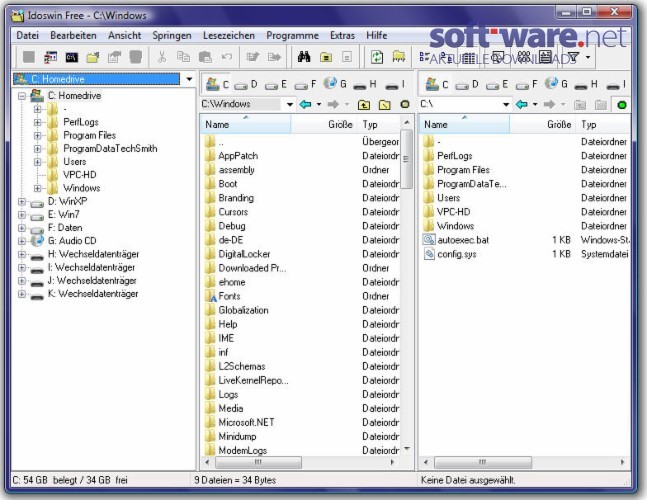
Task: Open the Extras menu
Action: [x=342, y=35]
